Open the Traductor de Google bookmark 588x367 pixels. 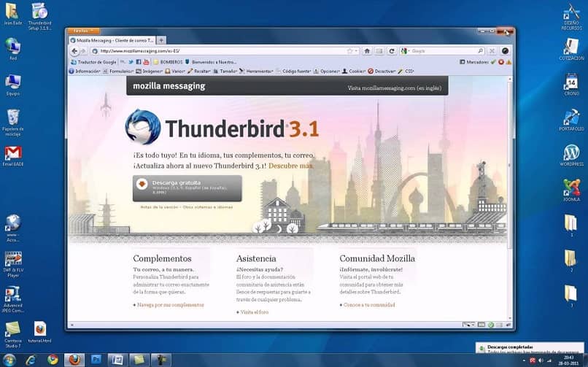coord(94,62)
